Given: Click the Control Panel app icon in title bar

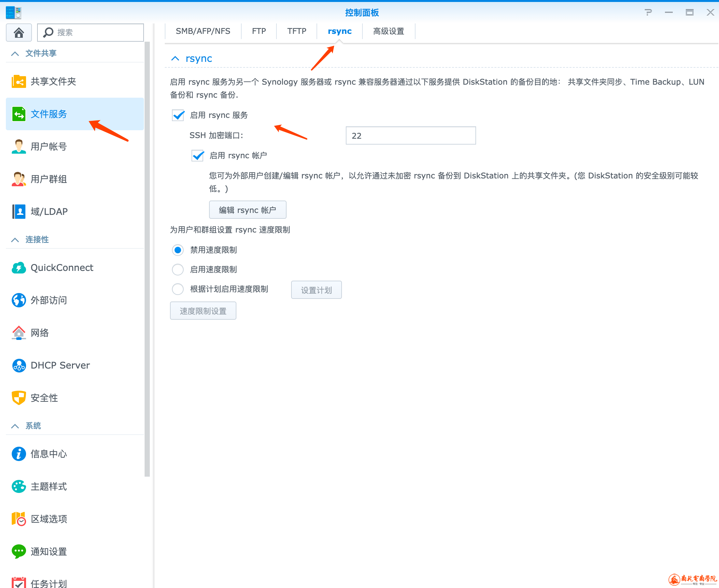Looking at the screenshot, I should pyautogui.click(x=14, y=12).
